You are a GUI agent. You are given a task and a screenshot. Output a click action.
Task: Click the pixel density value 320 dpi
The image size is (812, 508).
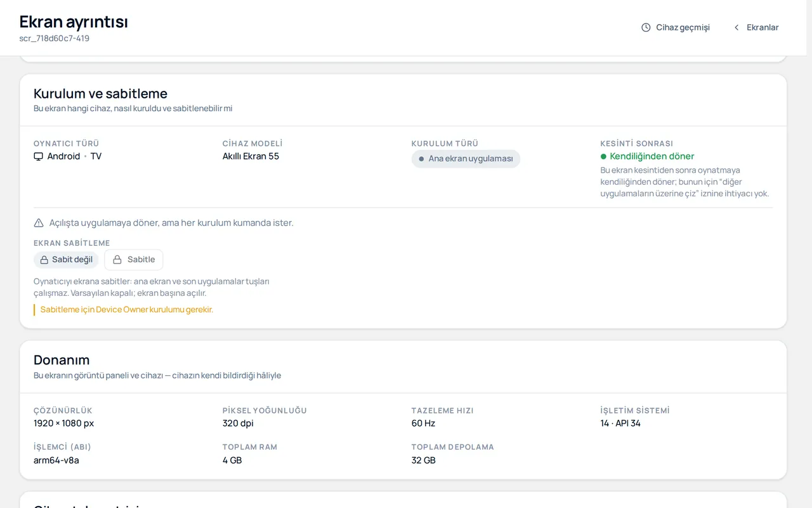[238, 424]
